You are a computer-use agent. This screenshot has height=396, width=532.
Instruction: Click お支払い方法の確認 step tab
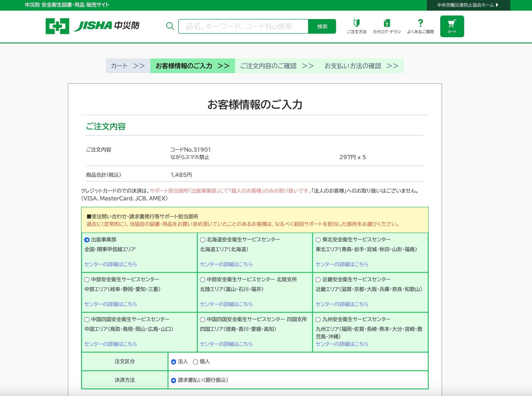point(361,66)
